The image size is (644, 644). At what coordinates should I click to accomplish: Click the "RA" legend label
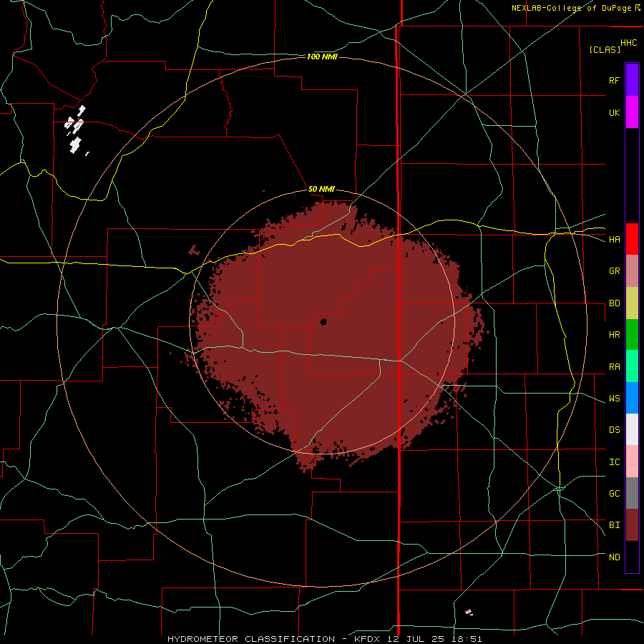[614, 367]
